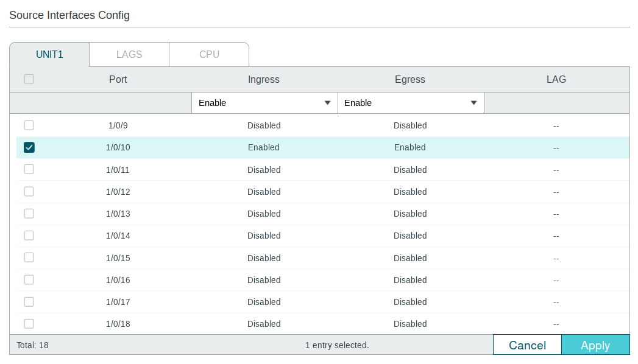This screenshot has height=364, width=638.
Task: Click the Ingress combo box field
Action: 264,103
